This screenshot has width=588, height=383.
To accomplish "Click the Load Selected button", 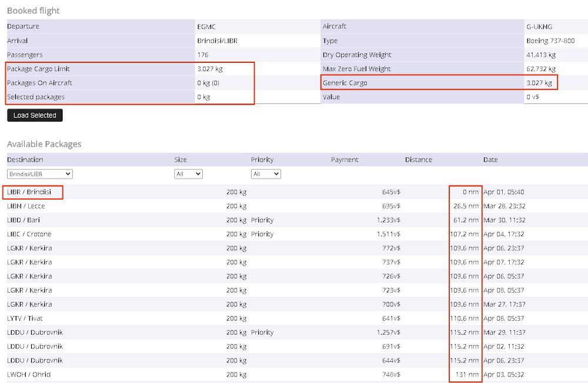I will tap(35, 115).
